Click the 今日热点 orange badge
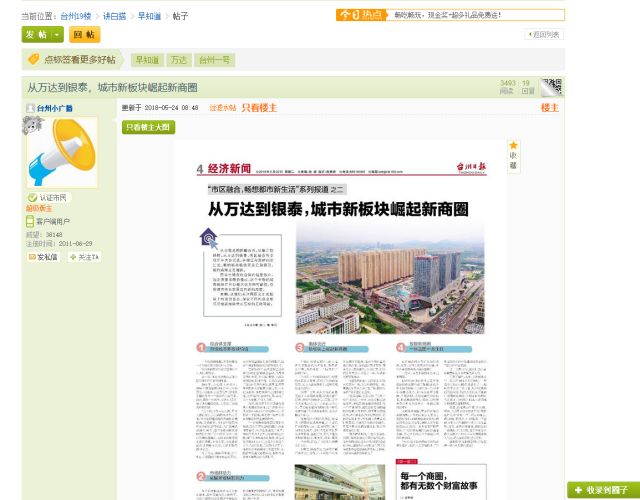640x500 pixels. (361, 15)
